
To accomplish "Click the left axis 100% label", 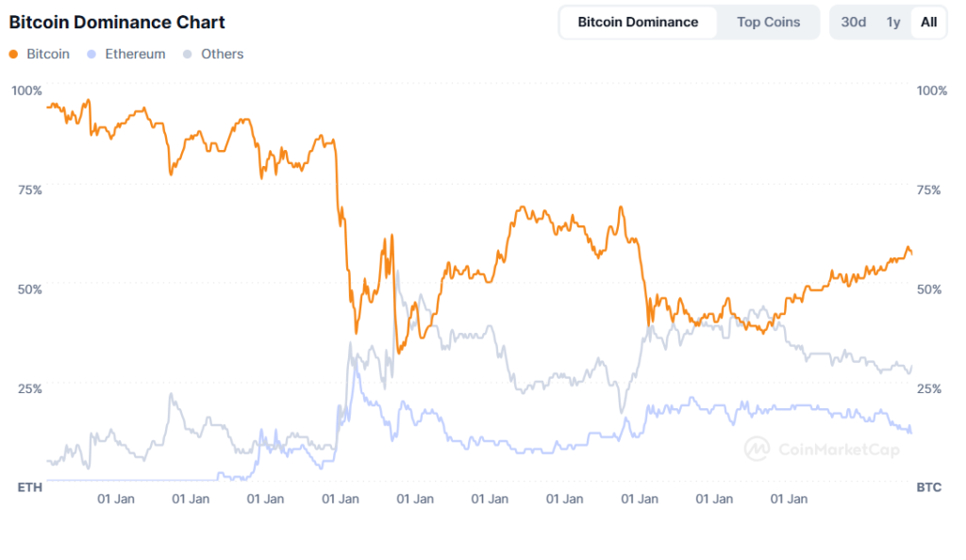I will tap(26, 91).
